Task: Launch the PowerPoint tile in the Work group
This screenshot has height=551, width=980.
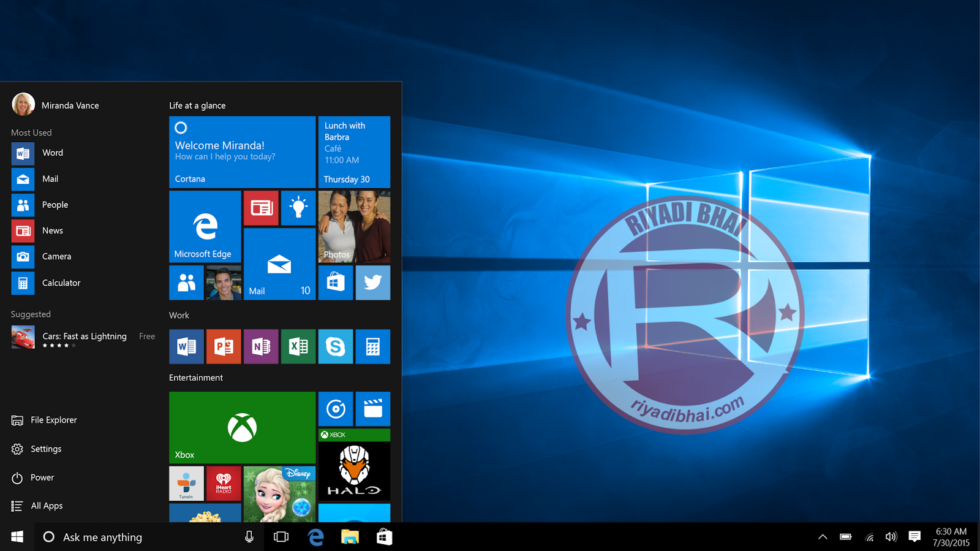Action: (x=224, y=346)
